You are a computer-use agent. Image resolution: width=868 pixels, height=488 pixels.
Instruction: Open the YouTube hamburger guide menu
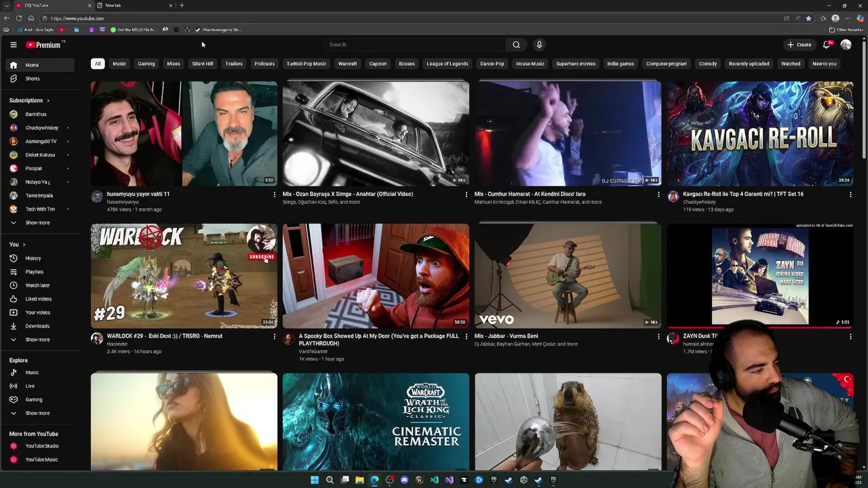[13, 45]
